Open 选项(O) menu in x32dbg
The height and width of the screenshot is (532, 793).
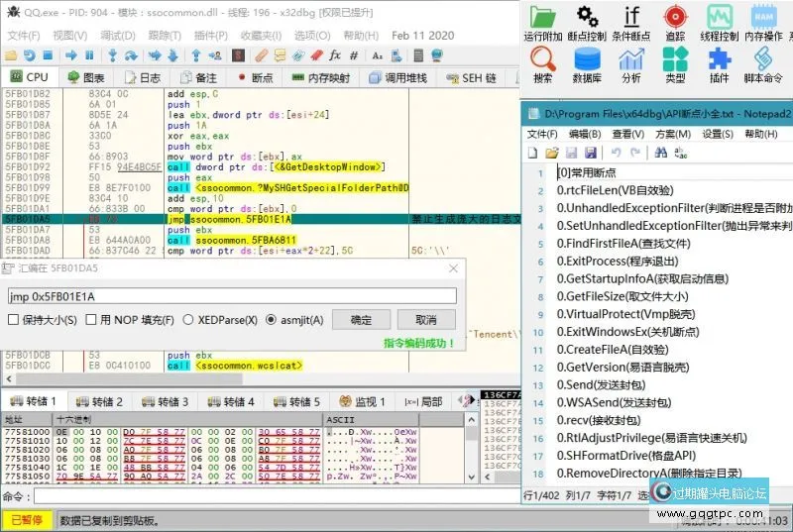[x=312, y=36]
